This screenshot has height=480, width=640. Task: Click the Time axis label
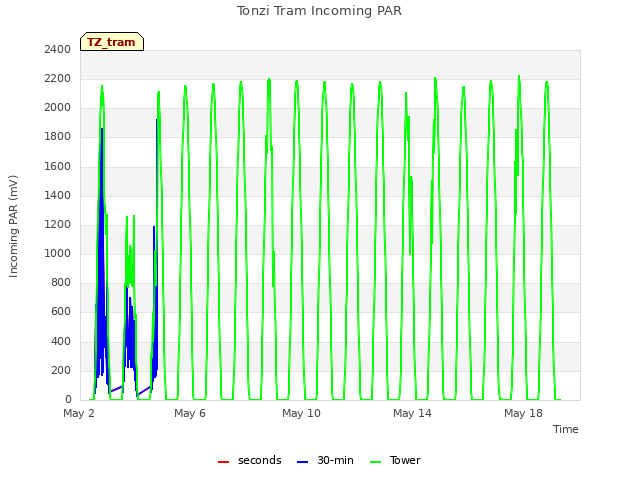566,429
